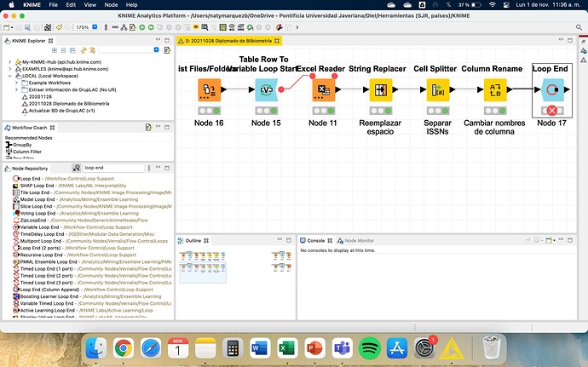This screenshot has width=588, height=367.
Task: Select Column Filter recommended node
Action: coord(27,152)
